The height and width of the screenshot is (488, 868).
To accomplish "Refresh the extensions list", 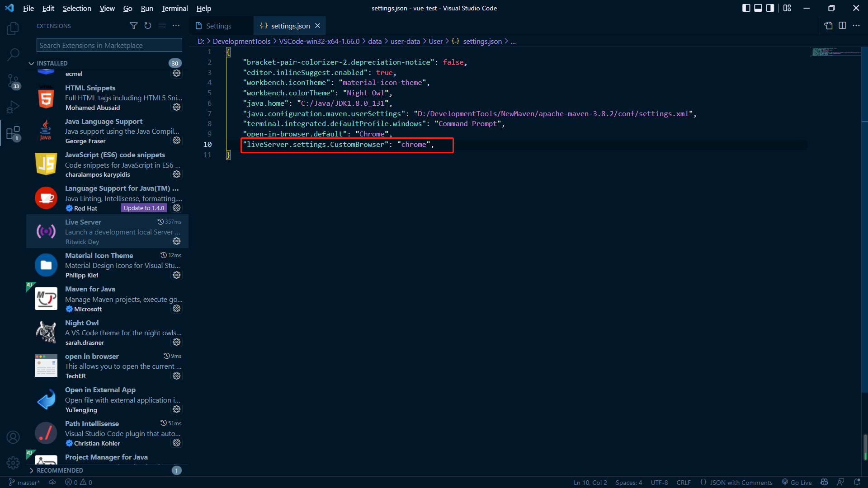I will tap(148, 26).
